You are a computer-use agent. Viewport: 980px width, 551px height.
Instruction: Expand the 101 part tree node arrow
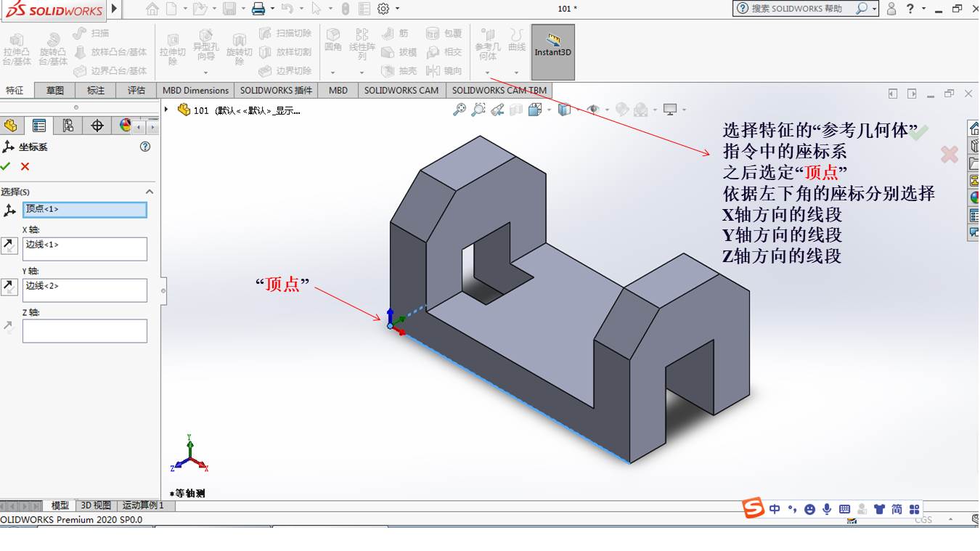[166, 110]
